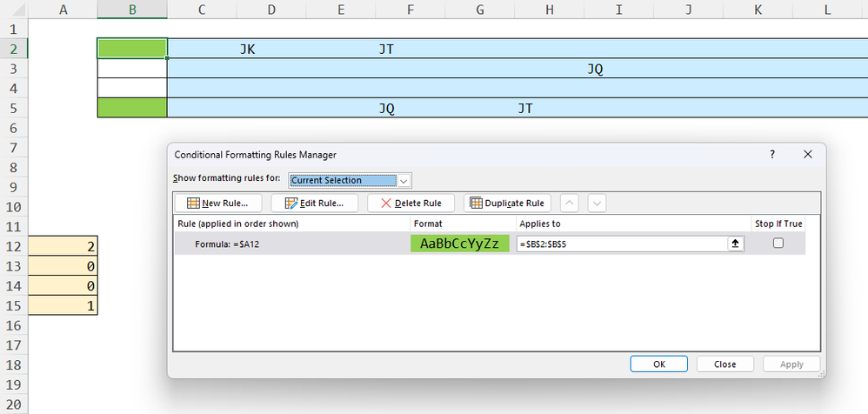This screenshot has width=868, height=414.
Task: Select row 20 header
Action: pos(14,404)
